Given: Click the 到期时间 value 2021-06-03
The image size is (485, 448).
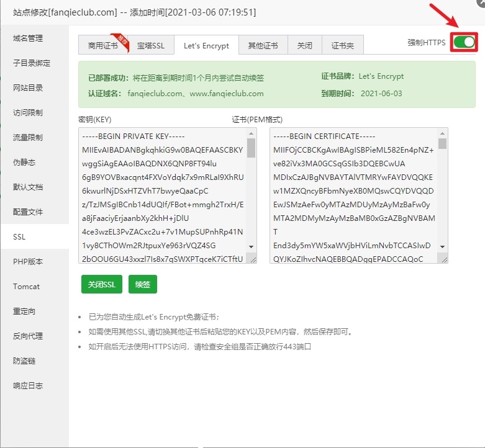Looking at the screenshot, I should click(x=381, y=94).
